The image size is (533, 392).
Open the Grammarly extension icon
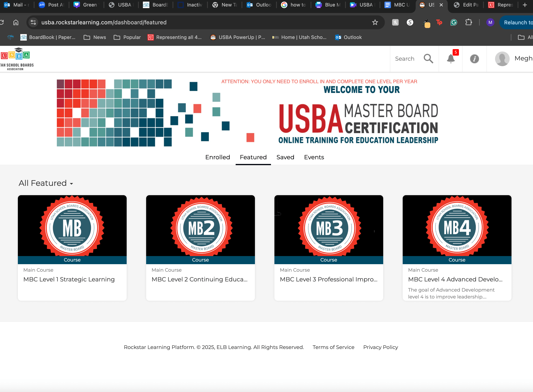click(x=454, y=22)
